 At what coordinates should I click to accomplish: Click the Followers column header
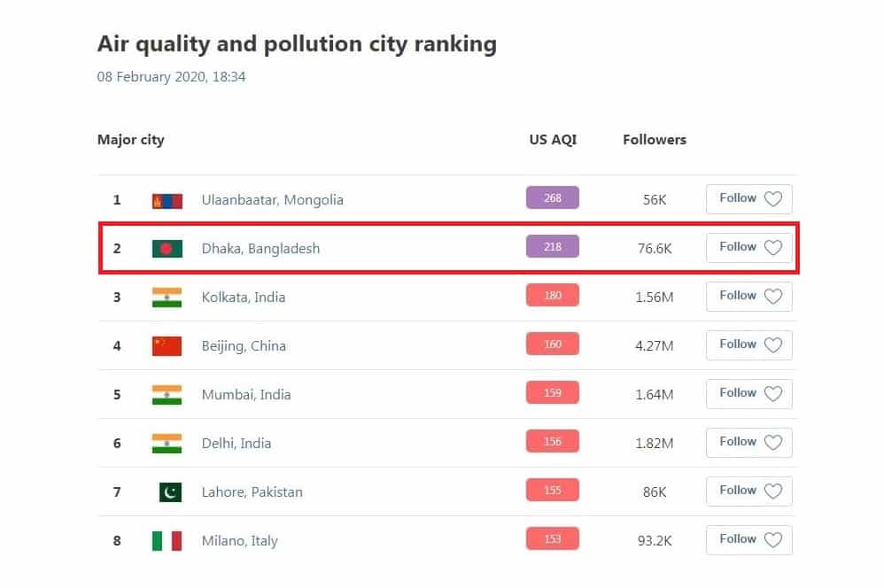(655, 140)
